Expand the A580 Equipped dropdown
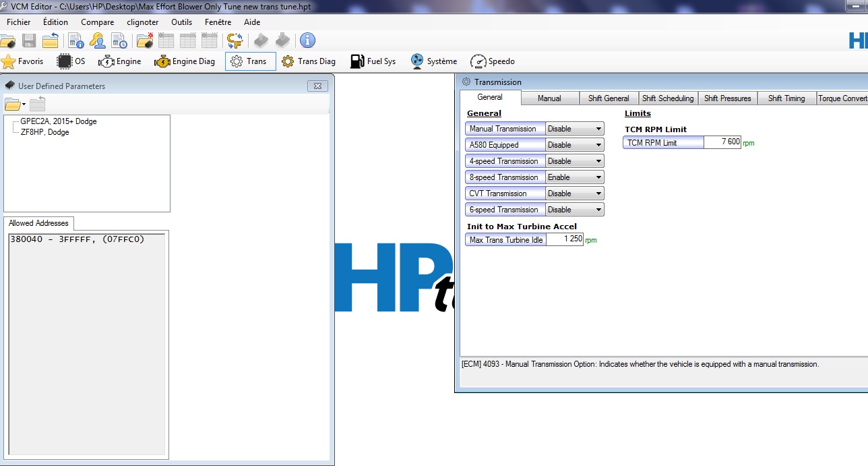The width and height of the screenshot is (868, 476). click(x=574, y=145)
